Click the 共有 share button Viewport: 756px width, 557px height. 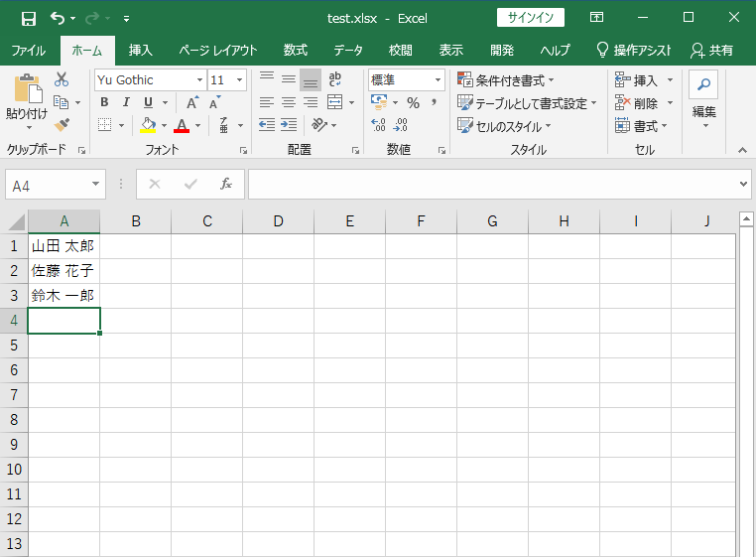point(711,51)
